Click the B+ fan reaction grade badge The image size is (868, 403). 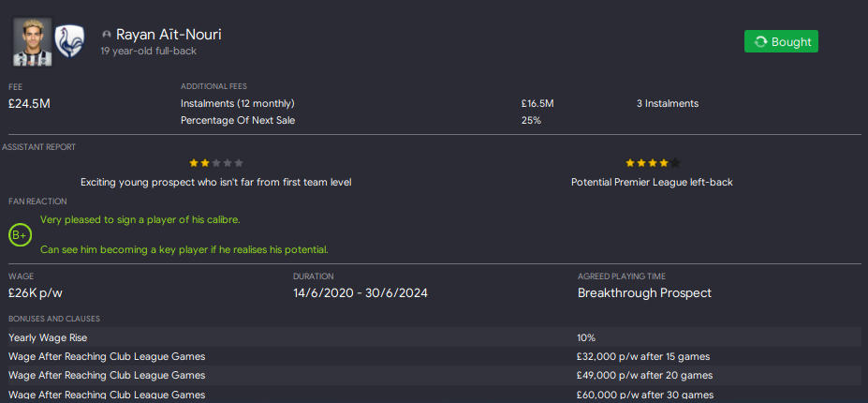20,235
